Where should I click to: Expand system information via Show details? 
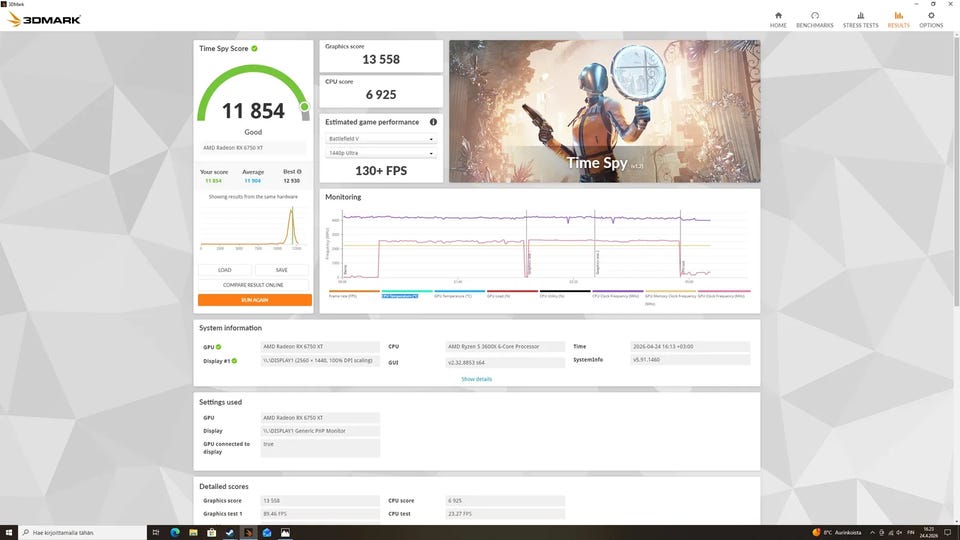pos(476,379)
